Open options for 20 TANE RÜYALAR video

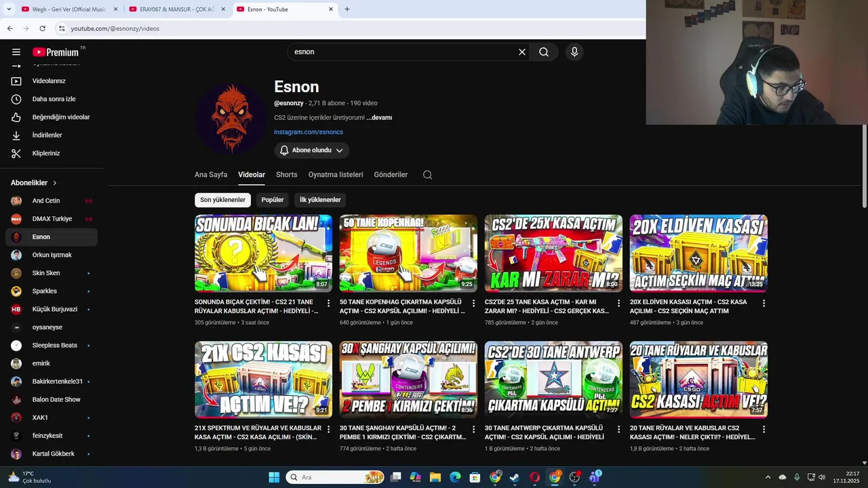click(x=764, y=429)
